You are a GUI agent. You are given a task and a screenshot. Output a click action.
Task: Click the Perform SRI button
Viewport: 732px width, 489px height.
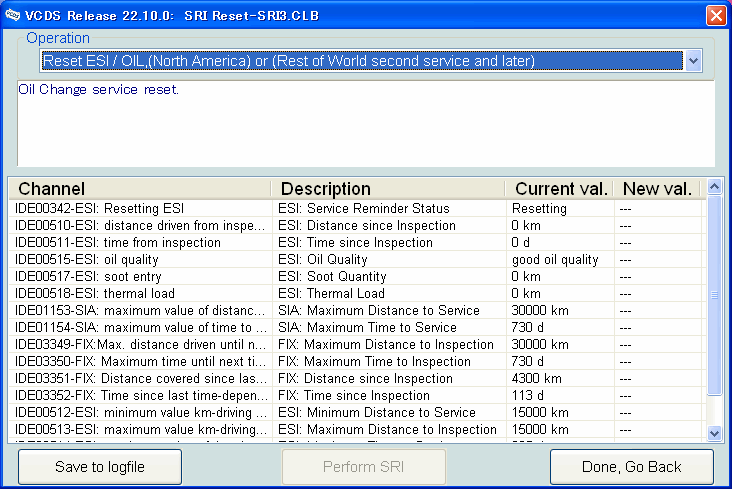tap(364, 467)
